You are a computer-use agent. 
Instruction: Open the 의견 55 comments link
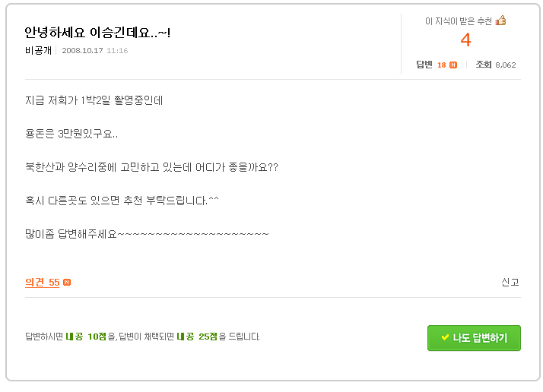pyautogui.click(x=43, y=283)
